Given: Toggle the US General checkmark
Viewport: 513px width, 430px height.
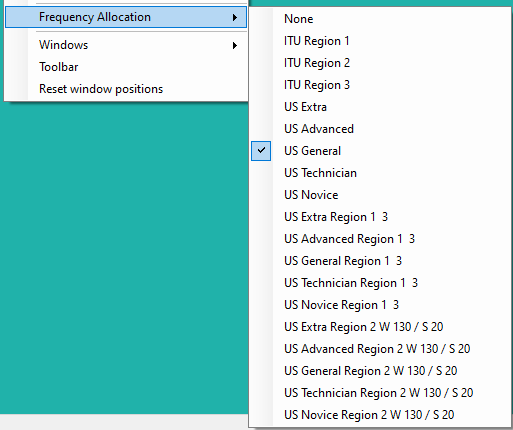Looking at the screenshot, I should click(261, 151).
